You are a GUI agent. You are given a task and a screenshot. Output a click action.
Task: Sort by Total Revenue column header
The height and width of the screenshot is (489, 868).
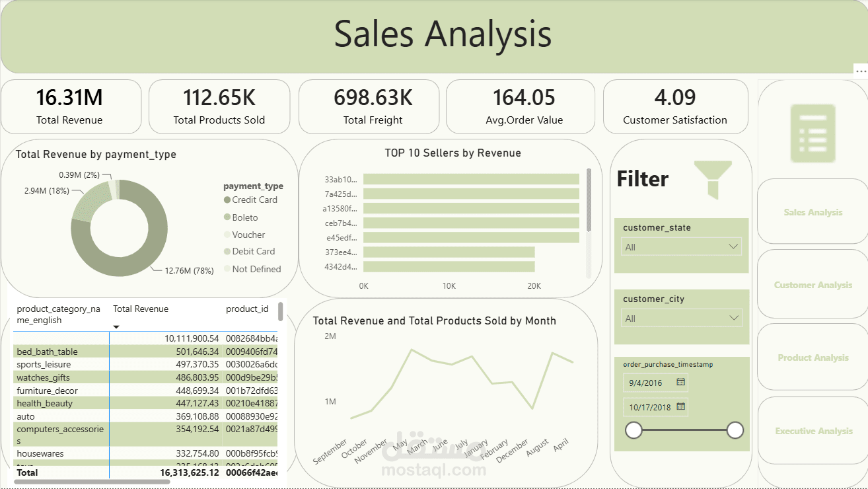click(x=141, y=309)
